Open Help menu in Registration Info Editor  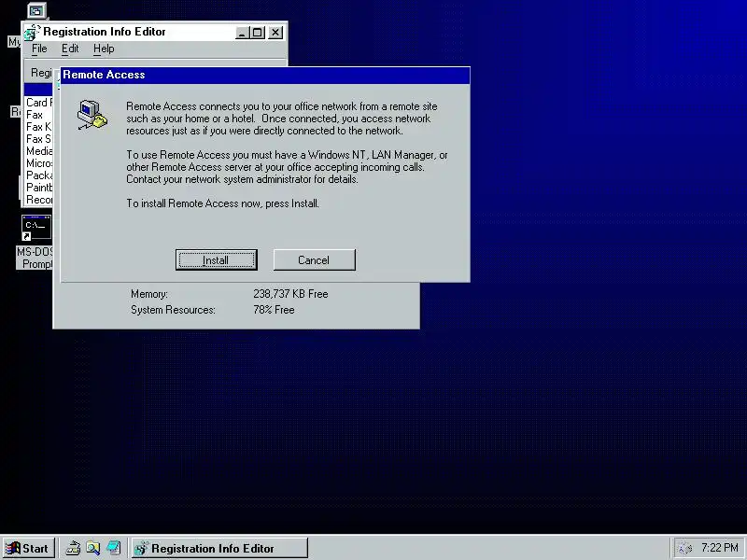coord(104,49)
